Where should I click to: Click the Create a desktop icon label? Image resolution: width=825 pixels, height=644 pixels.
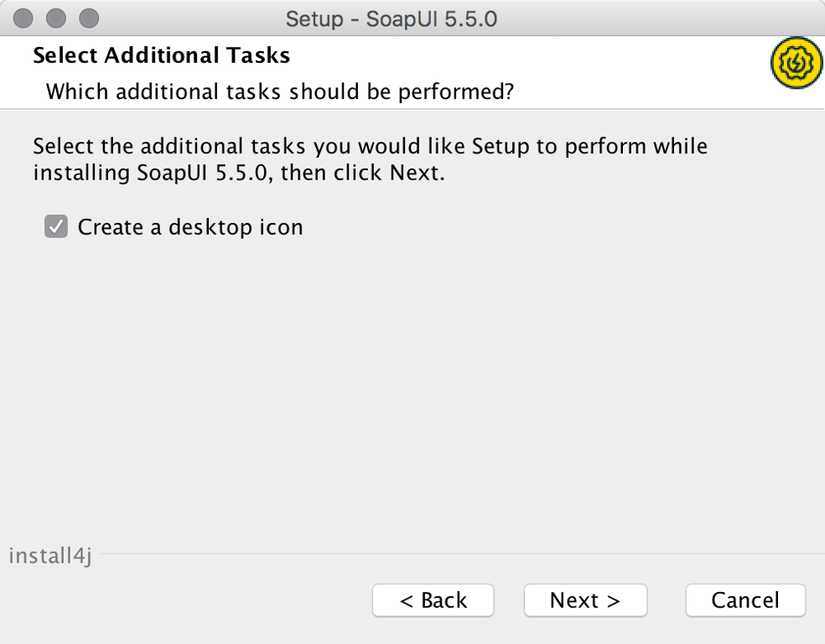(189, 226)
